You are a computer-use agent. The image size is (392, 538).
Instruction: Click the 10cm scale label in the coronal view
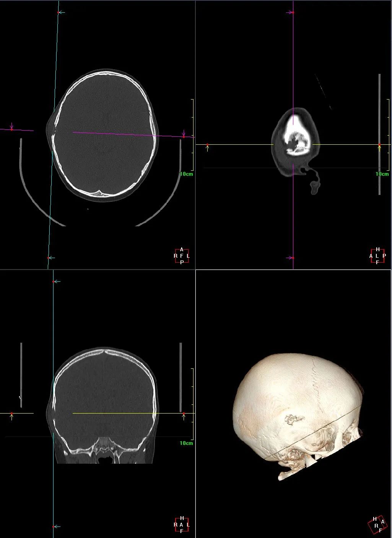(x=186, y=443)
